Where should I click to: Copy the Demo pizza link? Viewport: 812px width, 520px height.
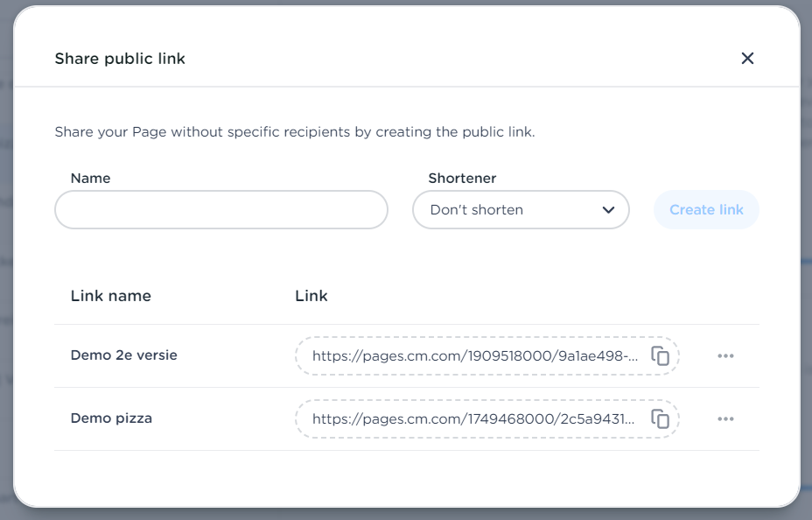pyautogui.click(x=661, y=419)
